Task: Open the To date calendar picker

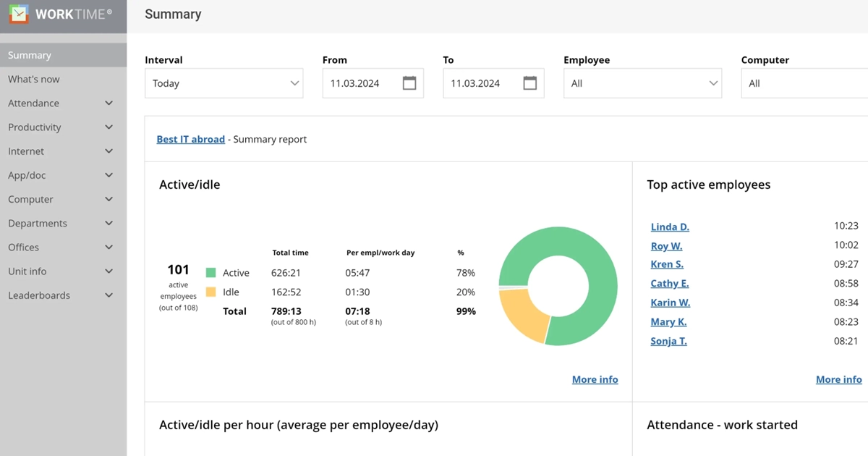Action: point(530,83)
